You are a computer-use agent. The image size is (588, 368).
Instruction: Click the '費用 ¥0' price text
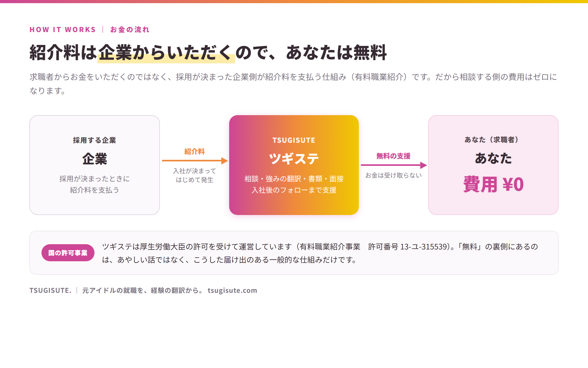click(493, 184)
